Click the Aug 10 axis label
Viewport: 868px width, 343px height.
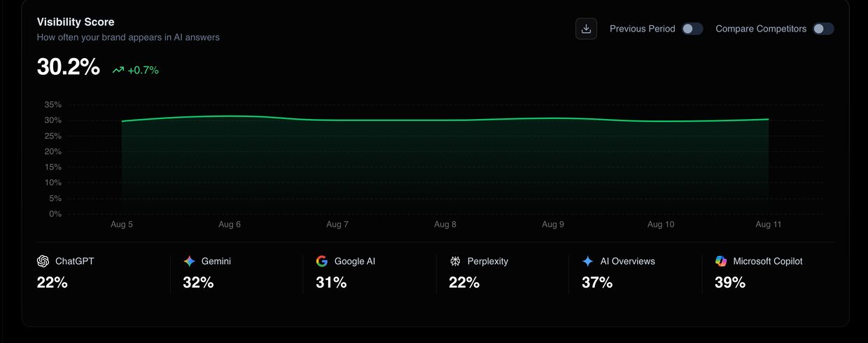(661, 225)
